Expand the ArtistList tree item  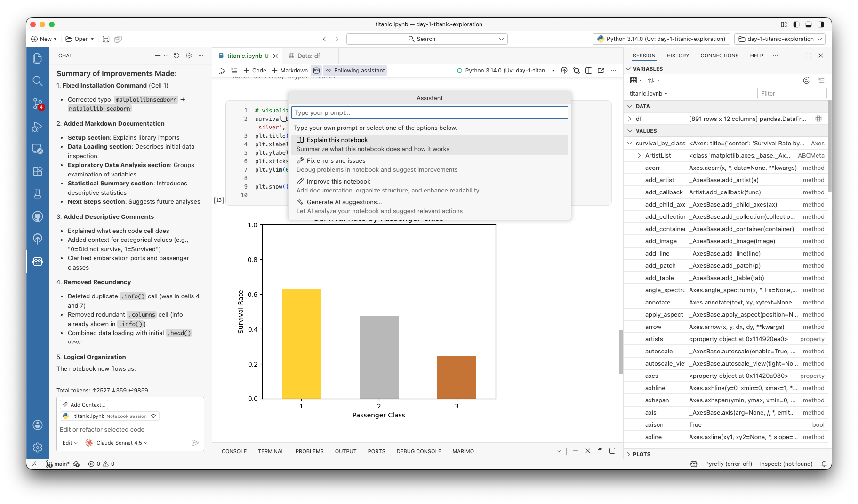click(x=639, y=155)
